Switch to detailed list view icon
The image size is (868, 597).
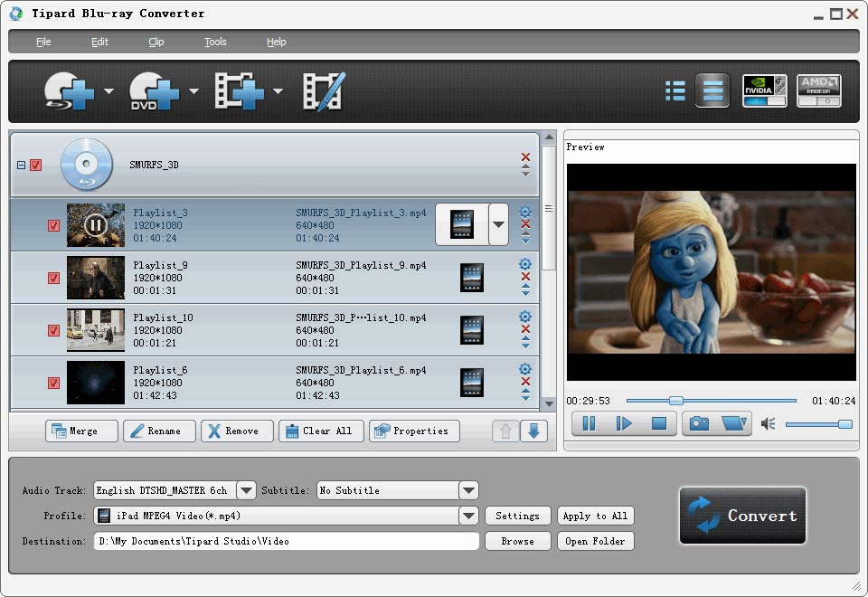pos(712,90)
